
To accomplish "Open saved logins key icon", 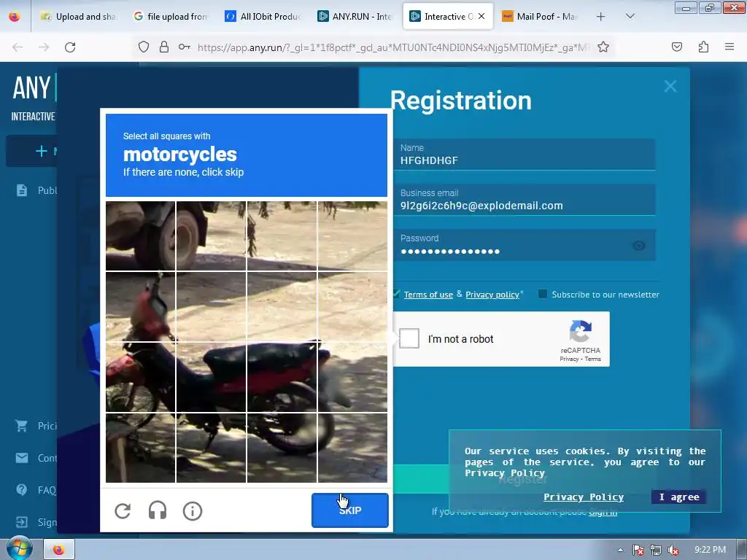I will 185,47.
